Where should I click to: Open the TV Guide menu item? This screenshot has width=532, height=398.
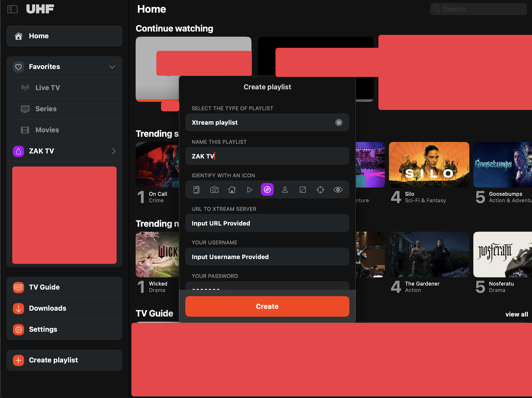[x=44, y=287]
